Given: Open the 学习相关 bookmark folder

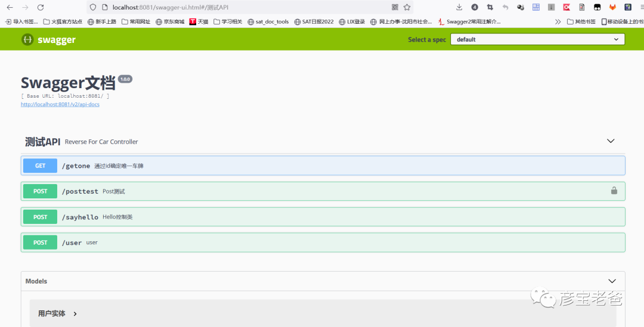Looking at the screenshot, I should (228, 22).
